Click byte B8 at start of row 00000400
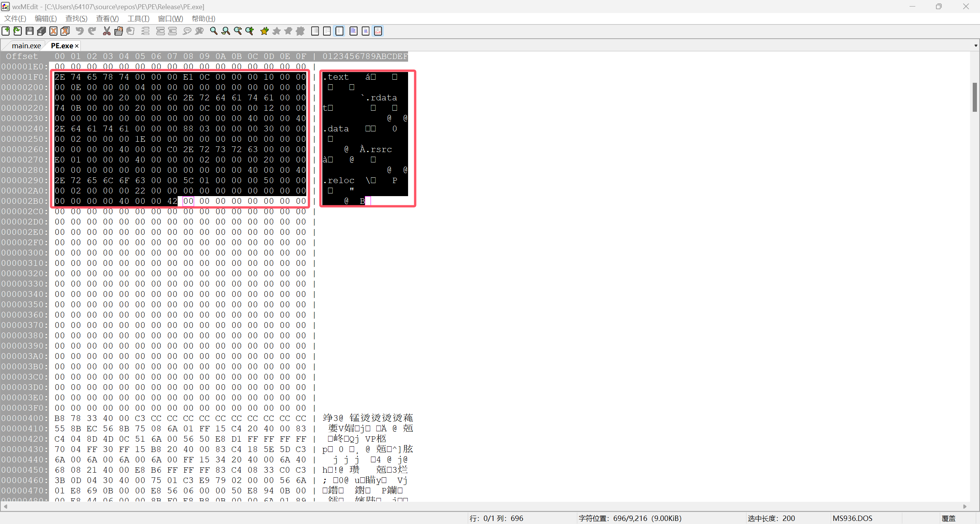This screenshot has height=524, width=980. point(60,418)
